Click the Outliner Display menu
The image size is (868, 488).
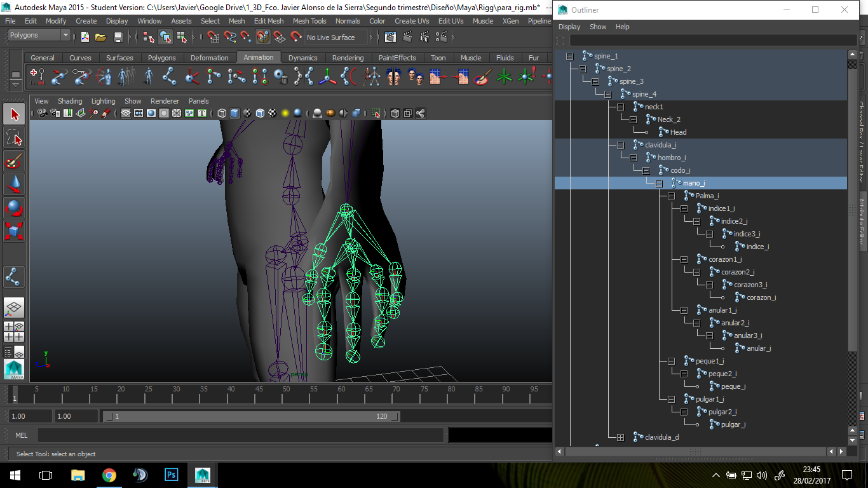pyautogui.click(x=569, y=27)
